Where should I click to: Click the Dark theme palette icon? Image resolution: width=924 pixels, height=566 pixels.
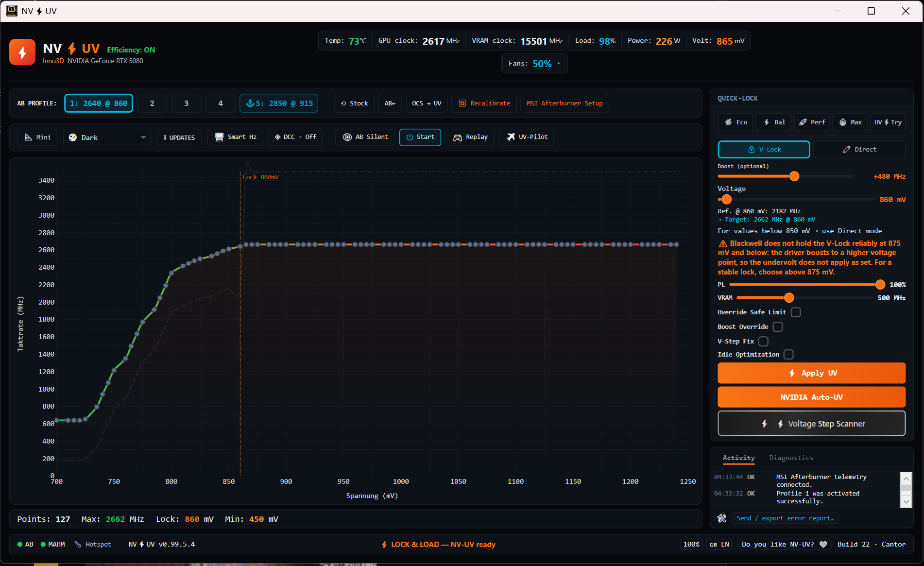tap(73, 137)
